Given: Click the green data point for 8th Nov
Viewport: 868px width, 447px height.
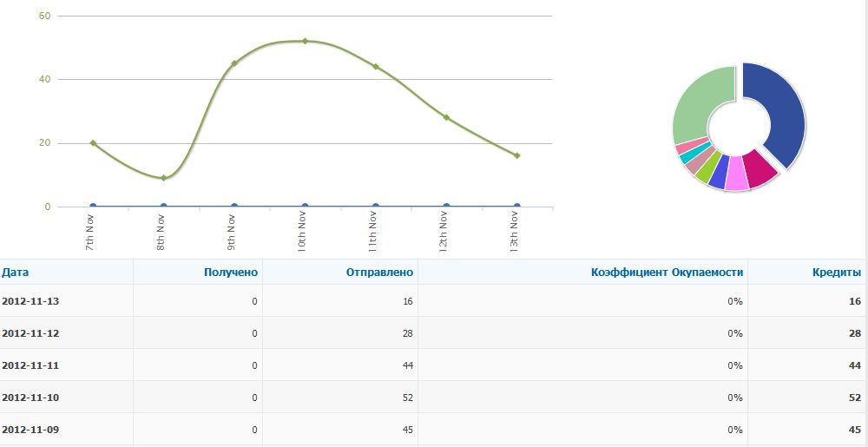Looking at the screenshot, I should 163,178.
